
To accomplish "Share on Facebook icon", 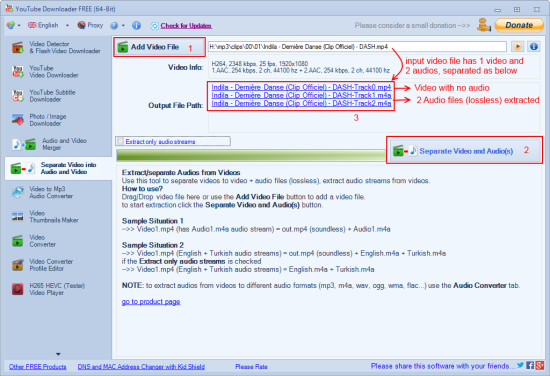I will click(530, 365).
